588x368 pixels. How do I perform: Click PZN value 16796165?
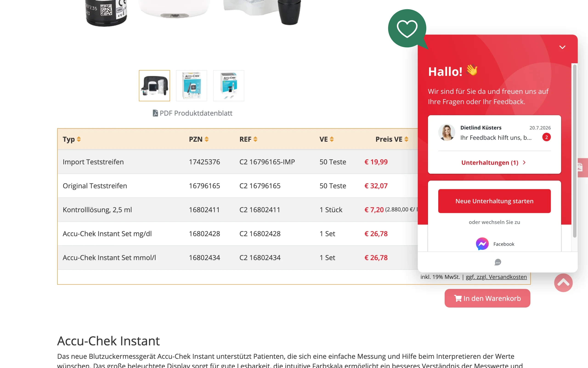[205, 186]
